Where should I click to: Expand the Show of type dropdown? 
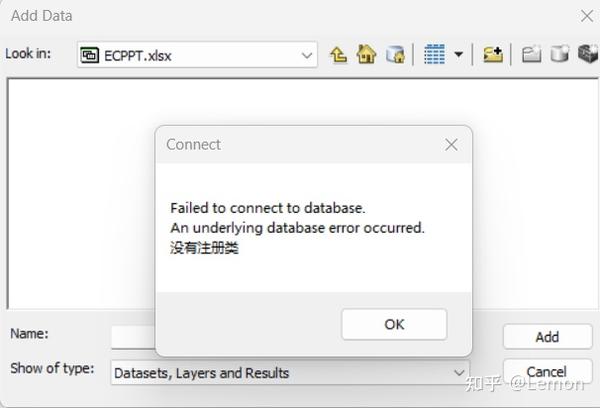(459, 372)
